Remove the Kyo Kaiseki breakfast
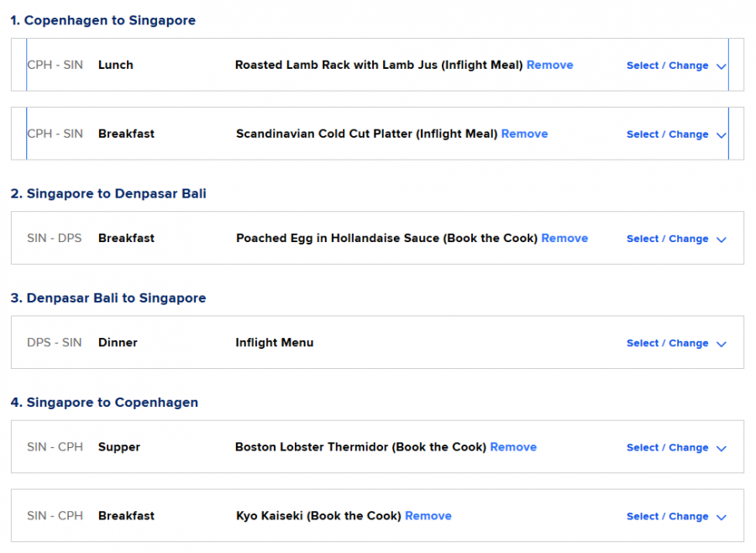This screenshot has width=756, height=553. (x=428, y=516)
